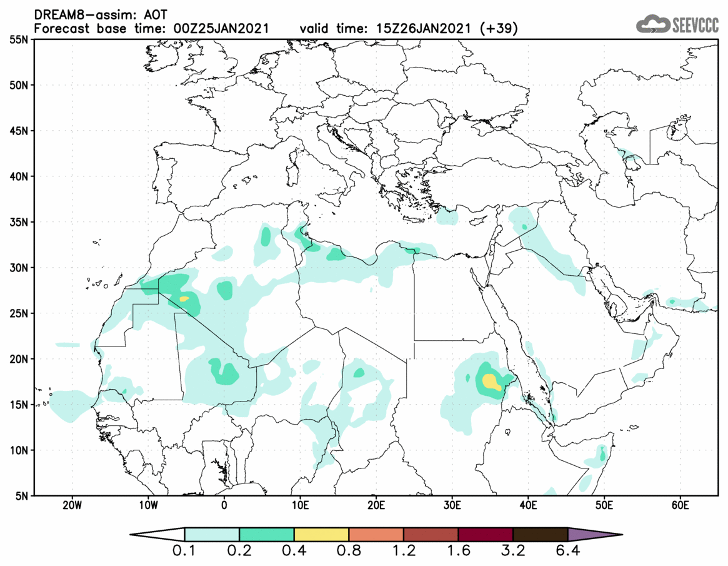
Task: Click the '55N' latitude label
Action: pyautogui.click(x=19, y=39)
